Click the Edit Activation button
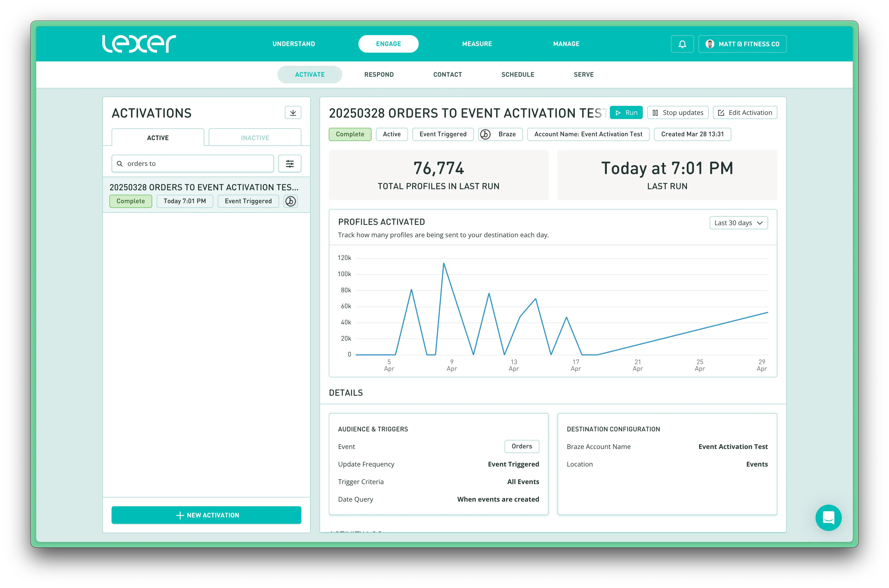 pos(745,112)
